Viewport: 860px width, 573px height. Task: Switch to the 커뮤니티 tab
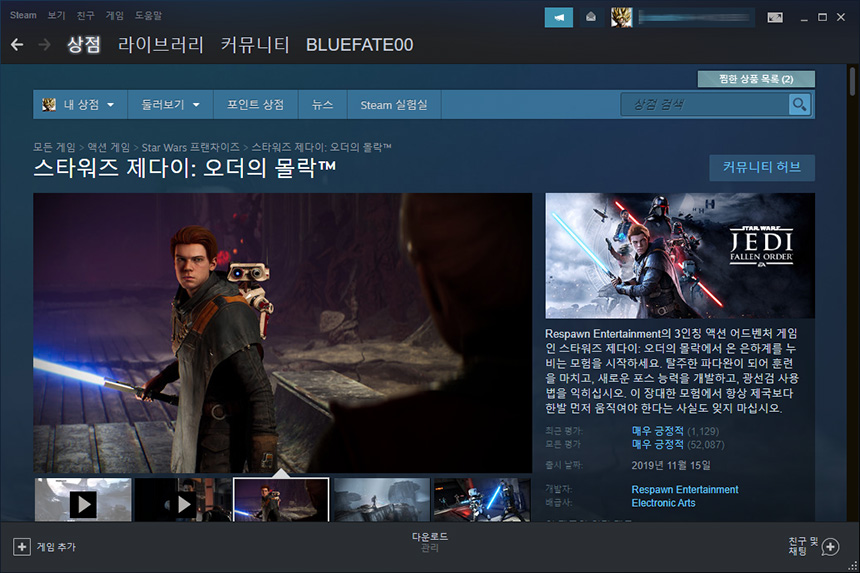click(x=255, y=44)
